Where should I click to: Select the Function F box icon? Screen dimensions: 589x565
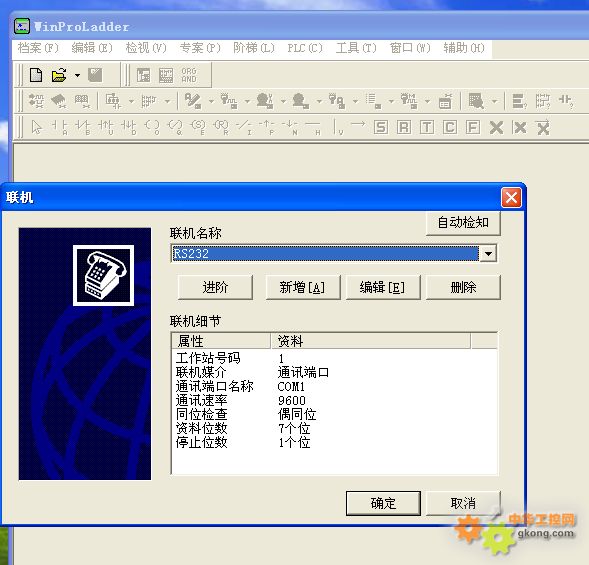(x=473, y=127)
